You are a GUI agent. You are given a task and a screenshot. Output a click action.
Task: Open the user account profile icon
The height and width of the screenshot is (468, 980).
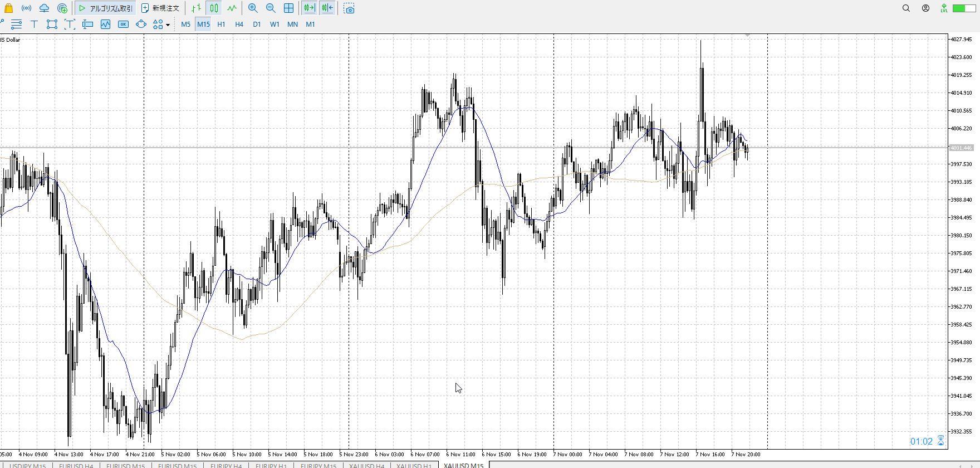925,8
